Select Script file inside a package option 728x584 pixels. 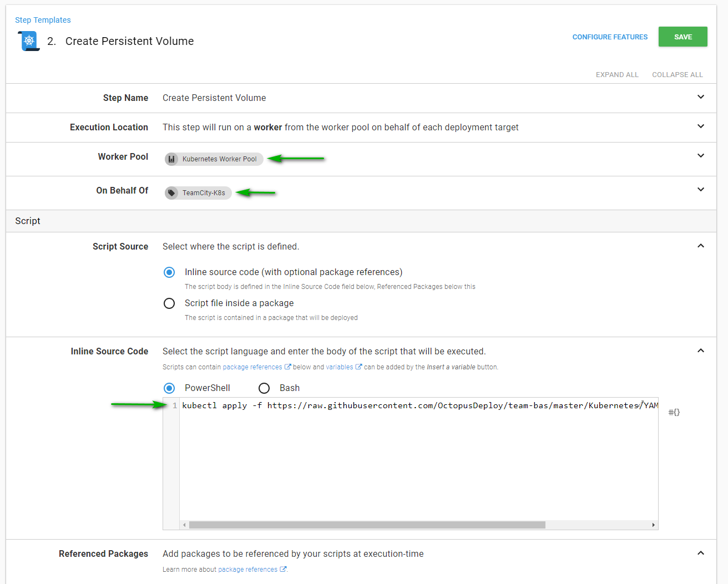click(169, 303)
